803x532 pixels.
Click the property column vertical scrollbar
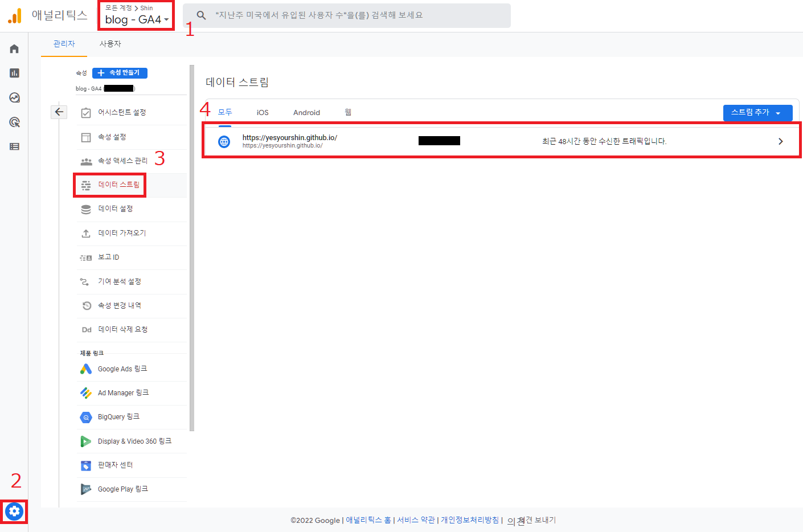pos(192,248)
